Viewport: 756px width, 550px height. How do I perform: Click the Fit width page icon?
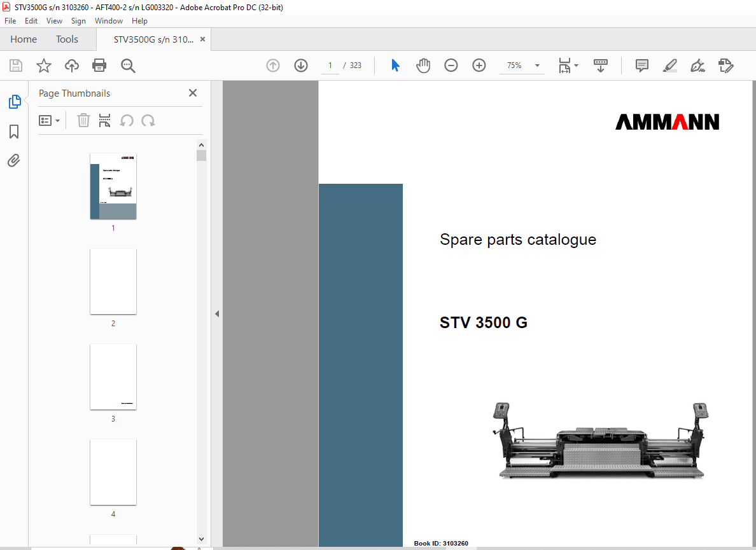[x=564, y=65]
